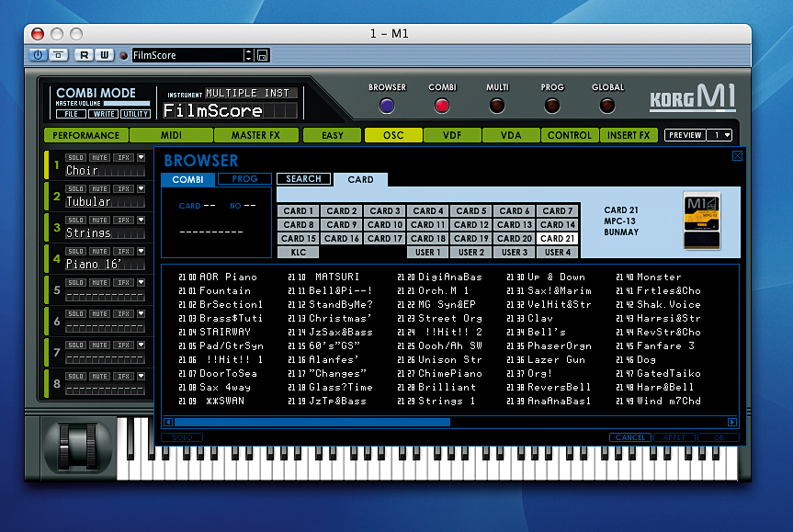
Task: Toggle MUTE on the Choir timbre
Action: pyautogui.click(x=99, y=158)
